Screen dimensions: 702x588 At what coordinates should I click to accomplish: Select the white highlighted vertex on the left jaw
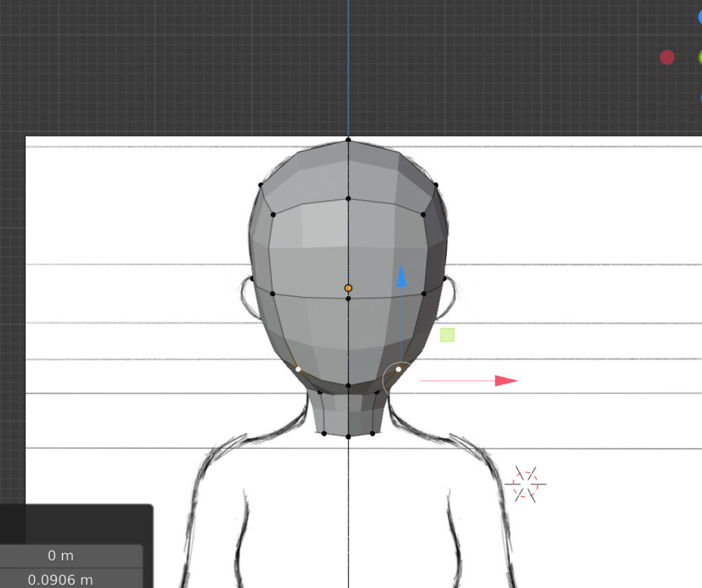coord(298,369)
